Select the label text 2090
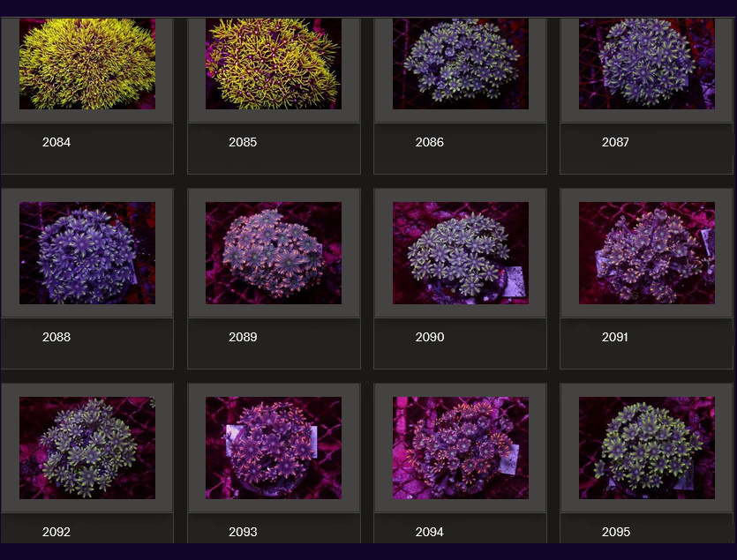 pyautogui.click(x=430, y=337)
